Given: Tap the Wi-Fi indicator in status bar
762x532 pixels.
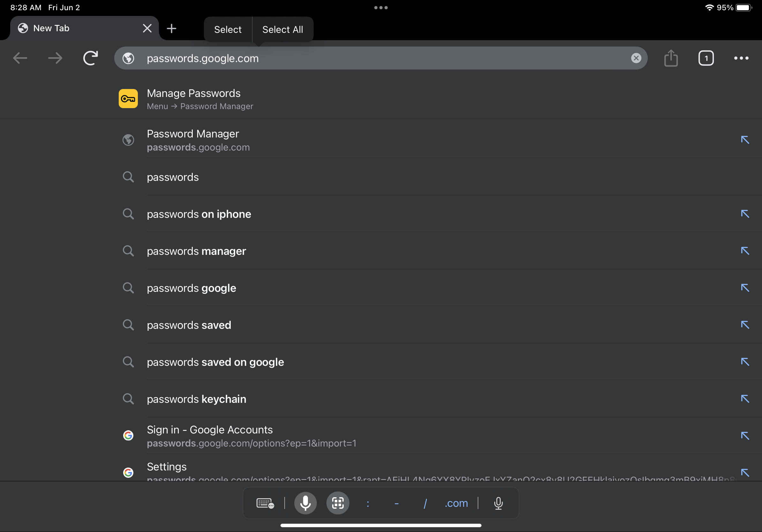Looking at the screenshot, I should 709,7.
